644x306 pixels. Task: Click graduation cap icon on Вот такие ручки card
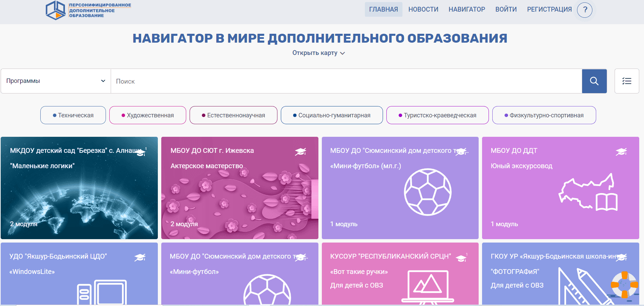coord(461,258)
